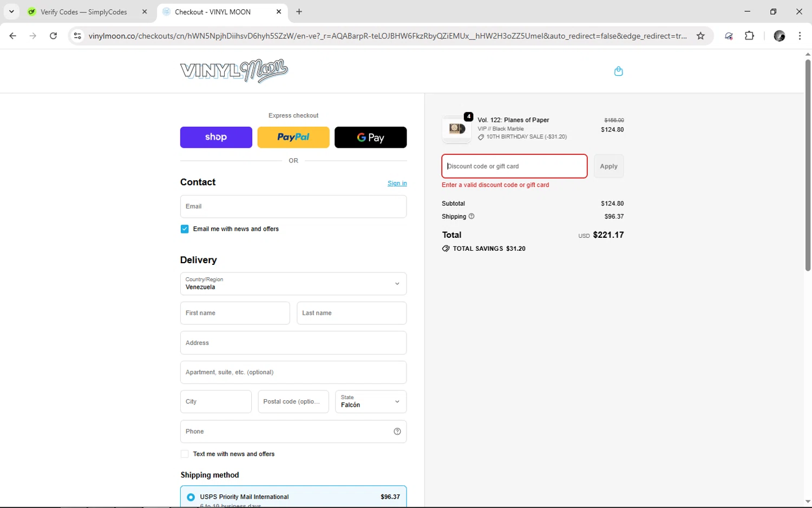Open a new browser tab
812x508 pixels.
(299, 11)
